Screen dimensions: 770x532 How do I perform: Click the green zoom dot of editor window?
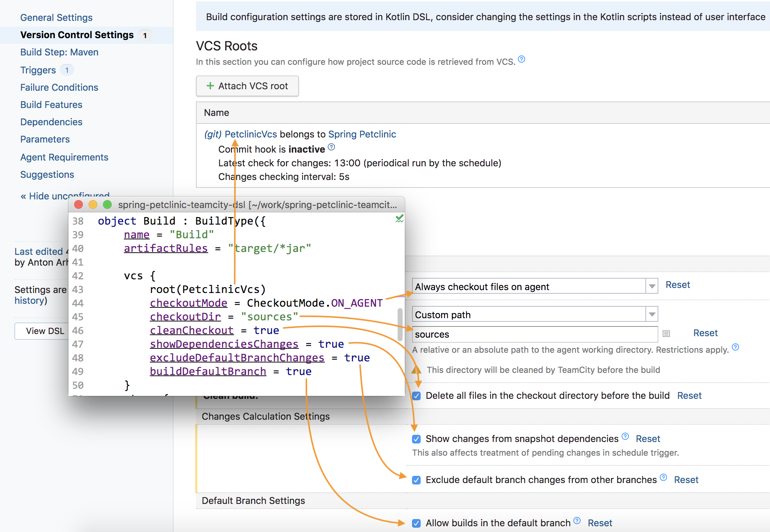(107, 204)
